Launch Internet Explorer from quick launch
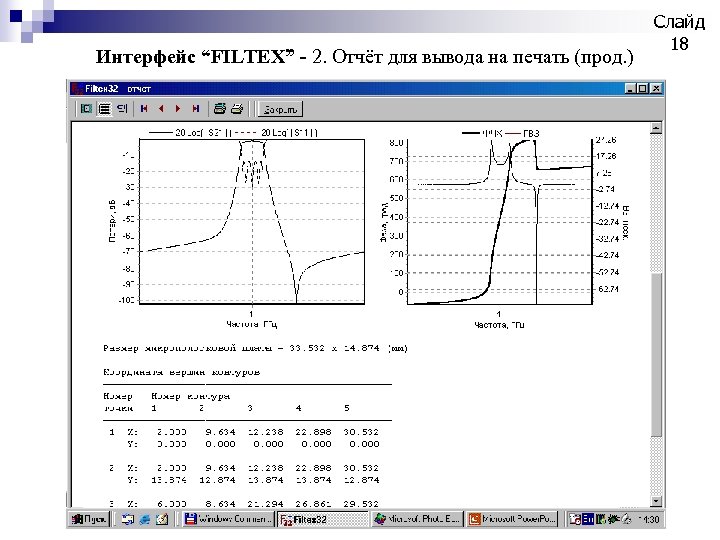Screen dimensions: 720x540 coord(145,519)
